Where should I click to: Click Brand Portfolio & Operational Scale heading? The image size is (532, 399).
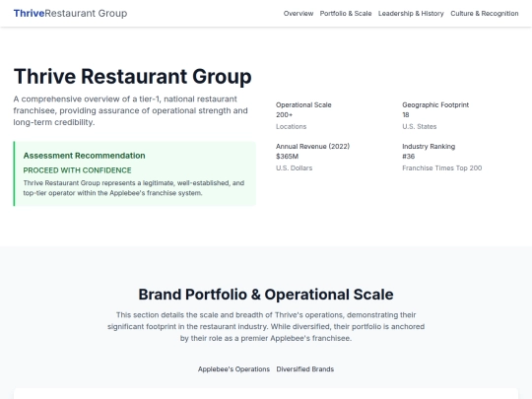coord(266,295)
